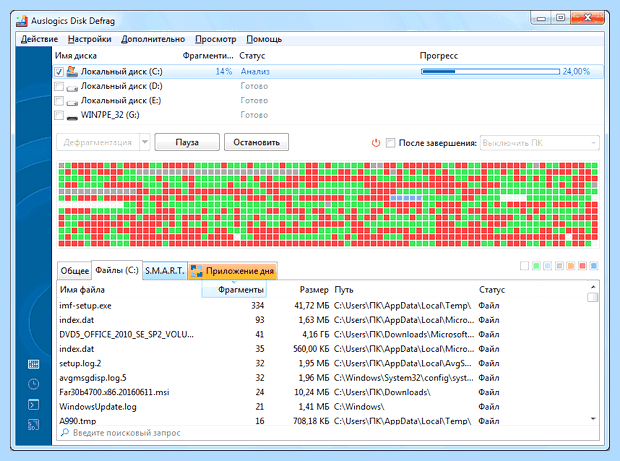Select the A990.tmp file row
Screen dimensions: 620x461
(x=322, y=421)
